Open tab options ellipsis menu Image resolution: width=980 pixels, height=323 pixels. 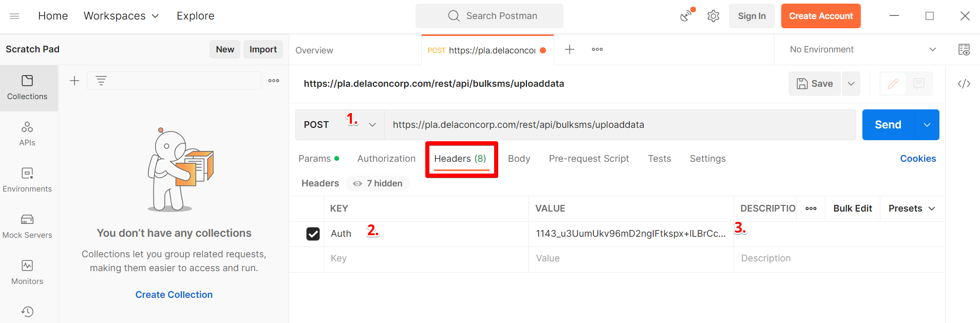[597, 49]
